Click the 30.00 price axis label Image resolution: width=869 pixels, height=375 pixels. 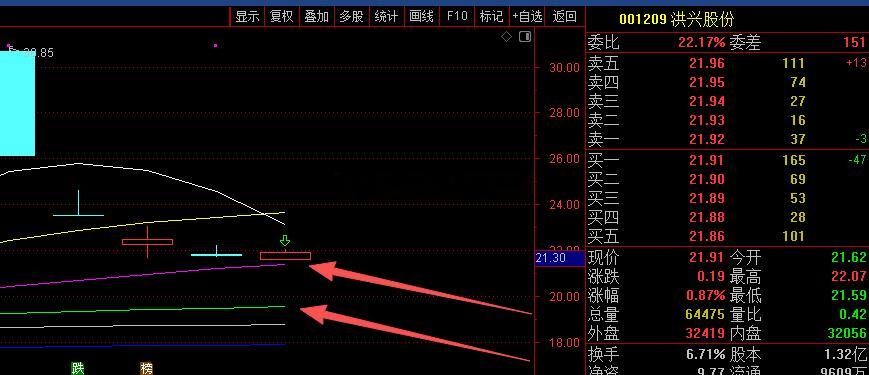(564, 67)
